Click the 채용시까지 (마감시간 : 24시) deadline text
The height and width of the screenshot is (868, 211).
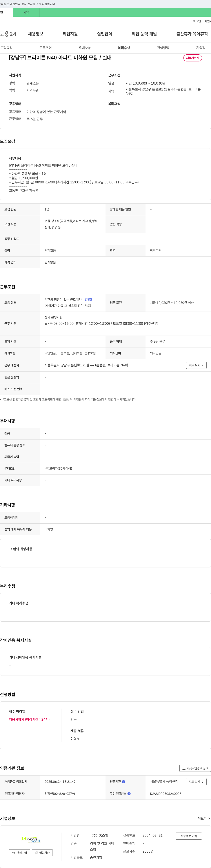[x=29, y=719]
